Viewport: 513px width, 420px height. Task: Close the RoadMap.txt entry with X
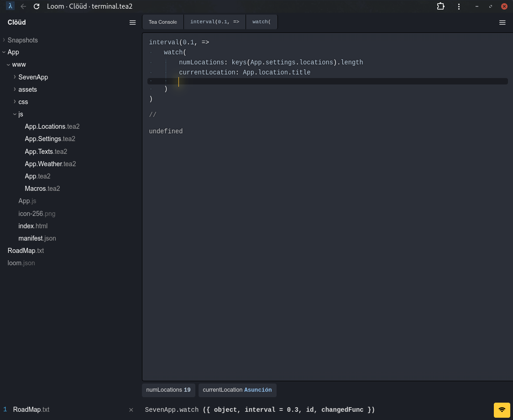point(131,410)
